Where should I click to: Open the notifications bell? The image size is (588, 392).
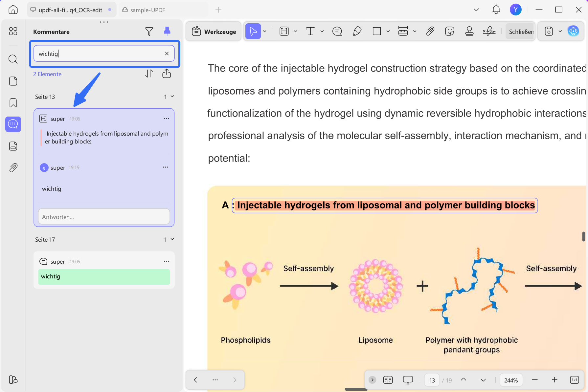496,10
